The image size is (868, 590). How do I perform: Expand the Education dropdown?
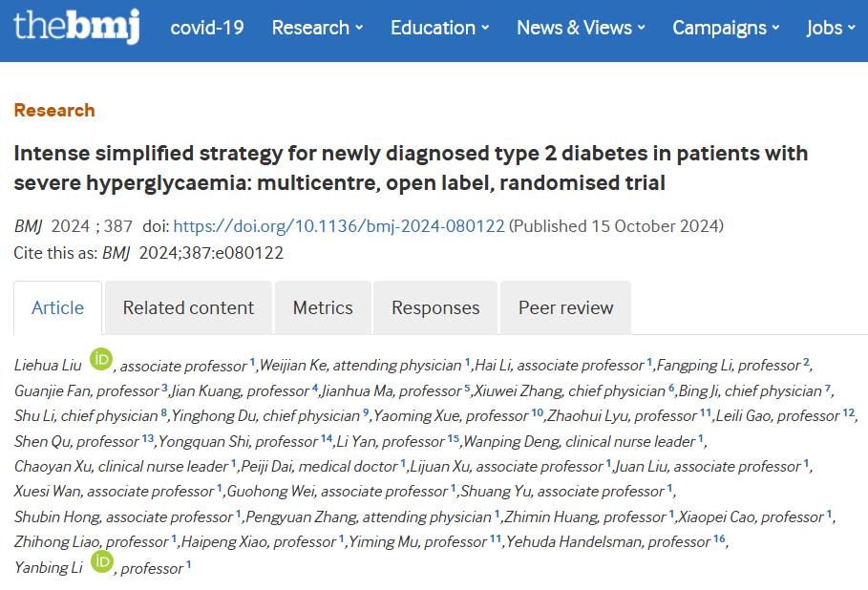click(x=440, y=28)
